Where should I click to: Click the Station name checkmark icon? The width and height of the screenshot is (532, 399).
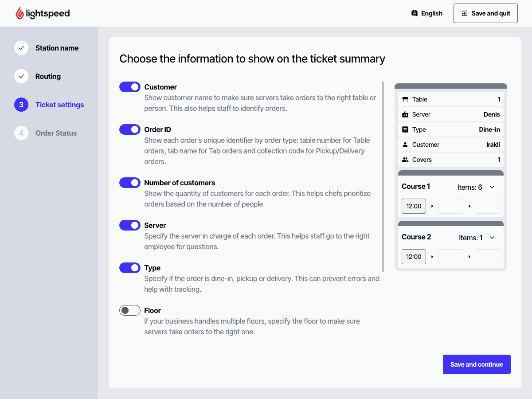pos(21,48)
